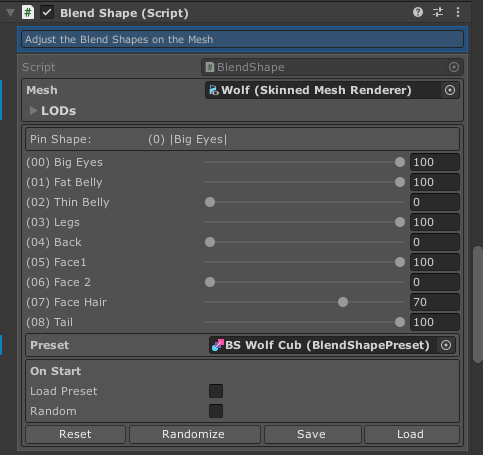Expand the LODs foldout

(33, 111)
